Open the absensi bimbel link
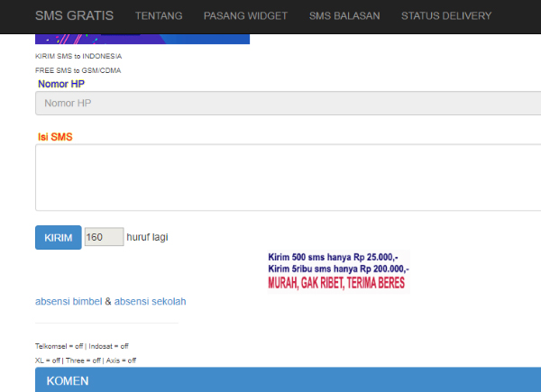 point(69,301)
